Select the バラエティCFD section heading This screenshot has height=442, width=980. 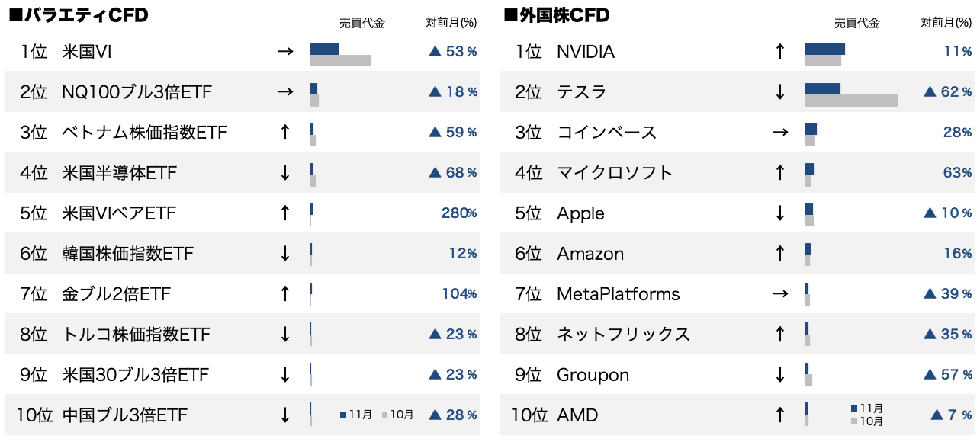[x=78, y=15]
